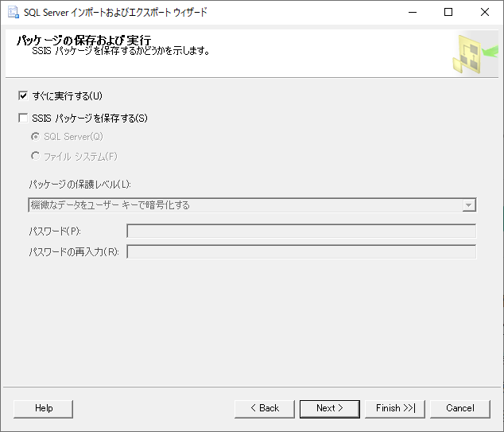Screen dimensions: 504x432
Task: Cancel the wizard
Action: pyautogui.click(x=460, y=408)
